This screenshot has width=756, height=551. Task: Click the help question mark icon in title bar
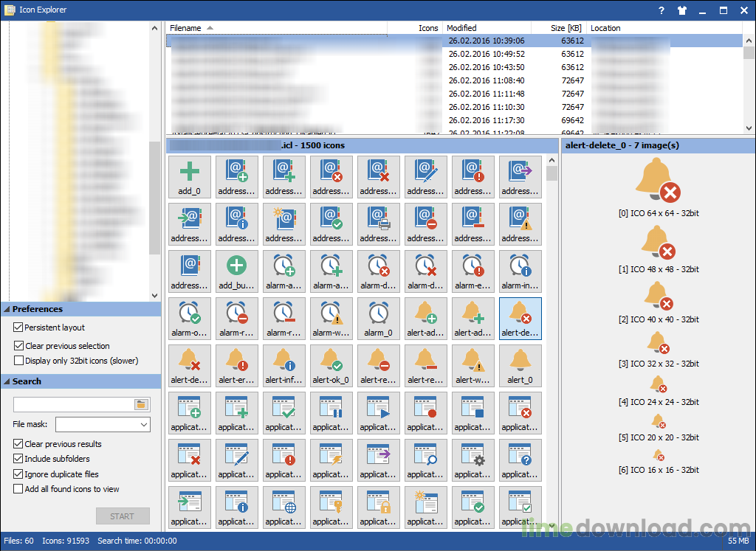[x=661, y=10]
